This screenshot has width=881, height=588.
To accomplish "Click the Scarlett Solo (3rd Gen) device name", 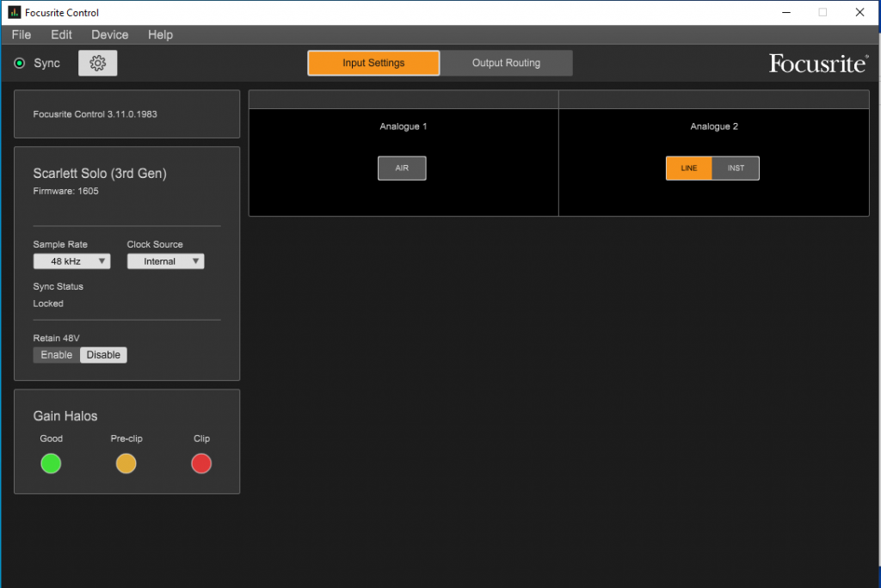I will [100, 174].
